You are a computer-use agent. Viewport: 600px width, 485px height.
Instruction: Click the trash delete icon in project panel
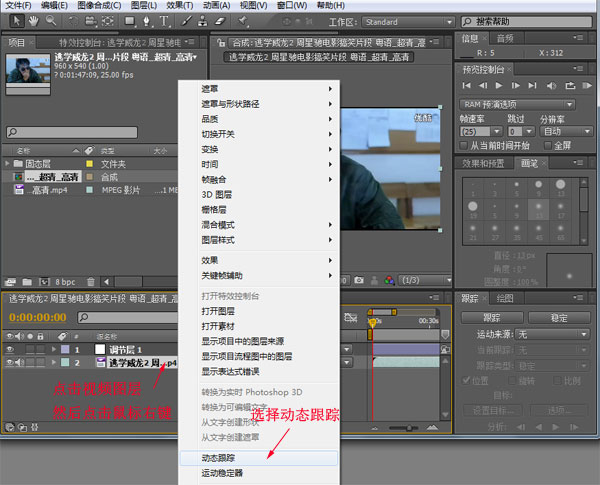point(91,282)
